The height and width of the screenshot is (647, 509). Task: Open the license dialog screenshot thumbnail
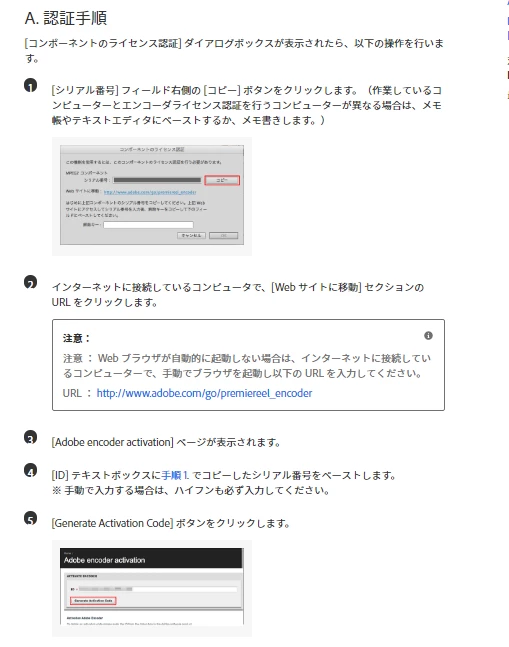coord(152,196)
